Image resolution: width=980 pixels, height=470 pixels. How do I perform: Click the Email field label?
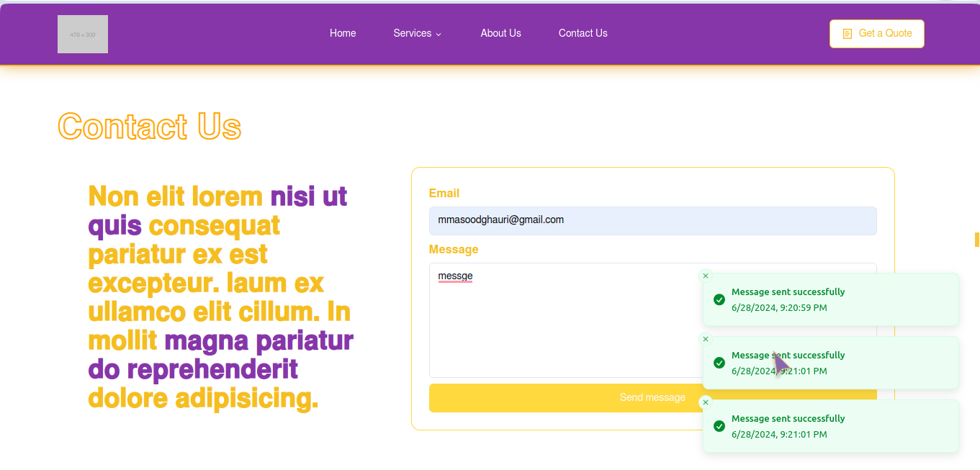coord(444,193)
